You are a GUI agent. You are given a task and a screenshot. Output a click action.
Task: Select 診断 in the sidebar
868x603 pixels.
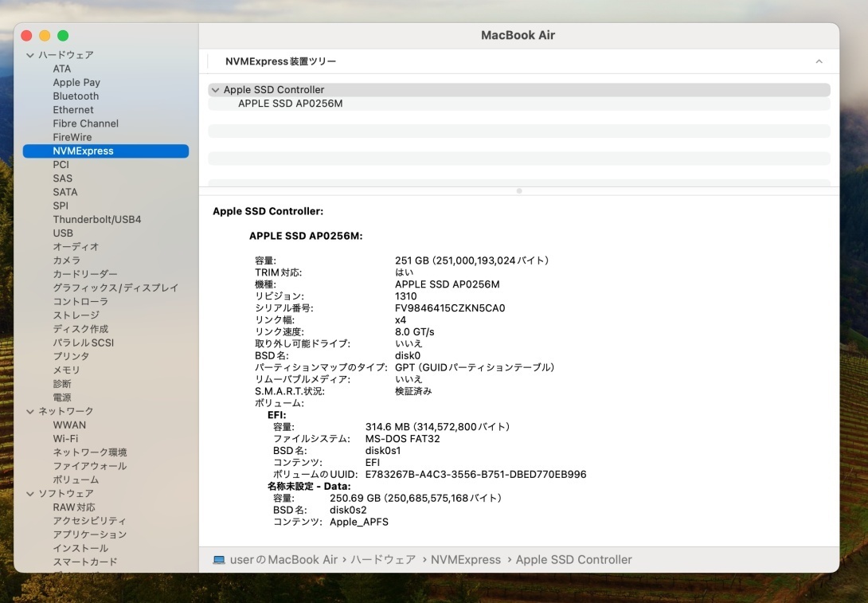point(62,384)
